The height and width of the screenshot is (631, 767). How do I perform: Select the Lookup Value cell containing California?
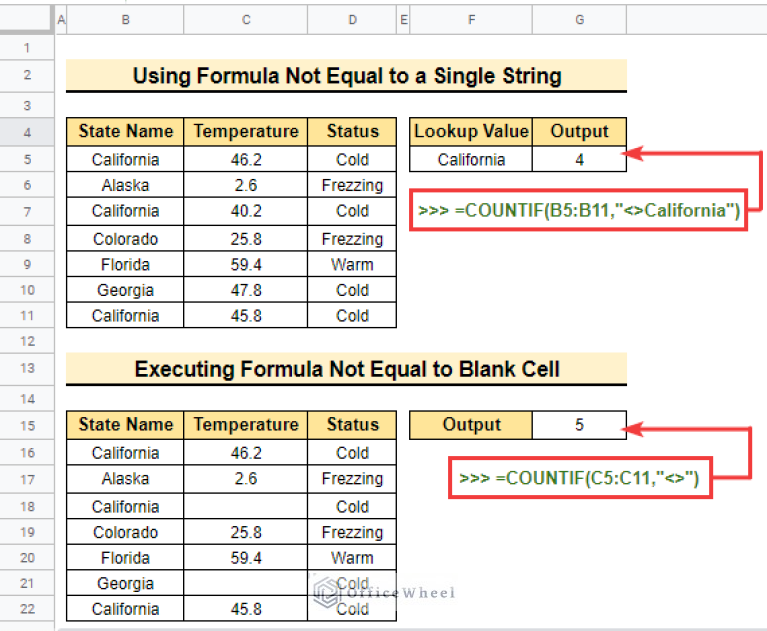(x=471, y=160)
